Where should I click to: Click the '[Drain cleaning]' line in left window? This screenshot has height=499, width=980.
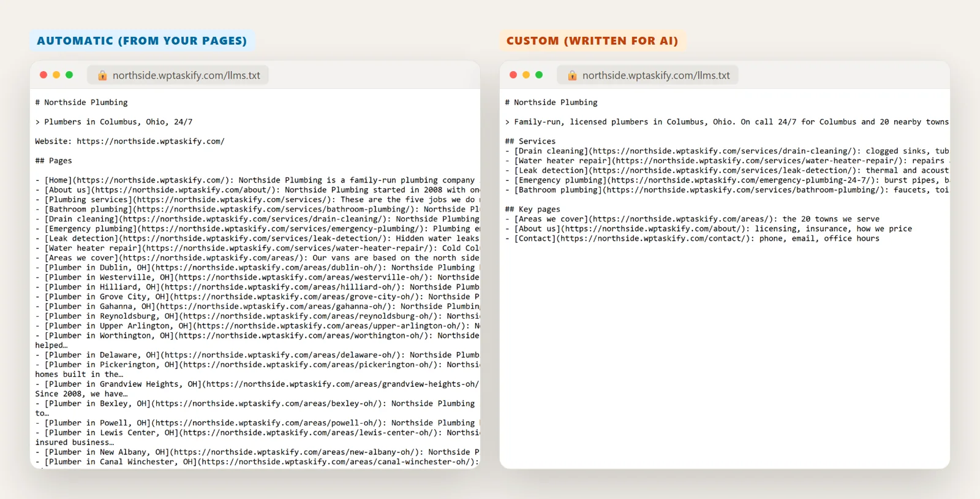pos(257,219)
